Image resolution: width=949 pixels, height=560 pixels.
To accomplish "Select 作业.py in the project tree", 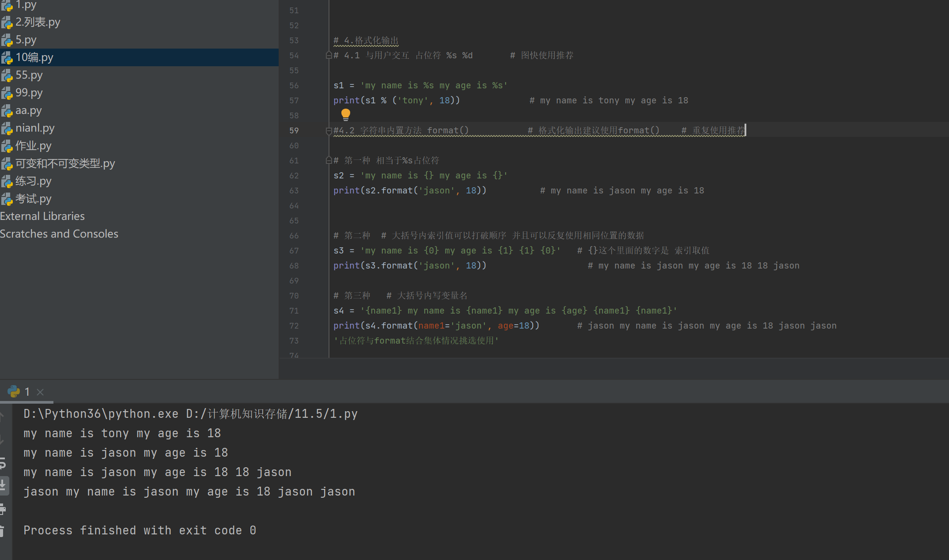I will pos(26,146).
